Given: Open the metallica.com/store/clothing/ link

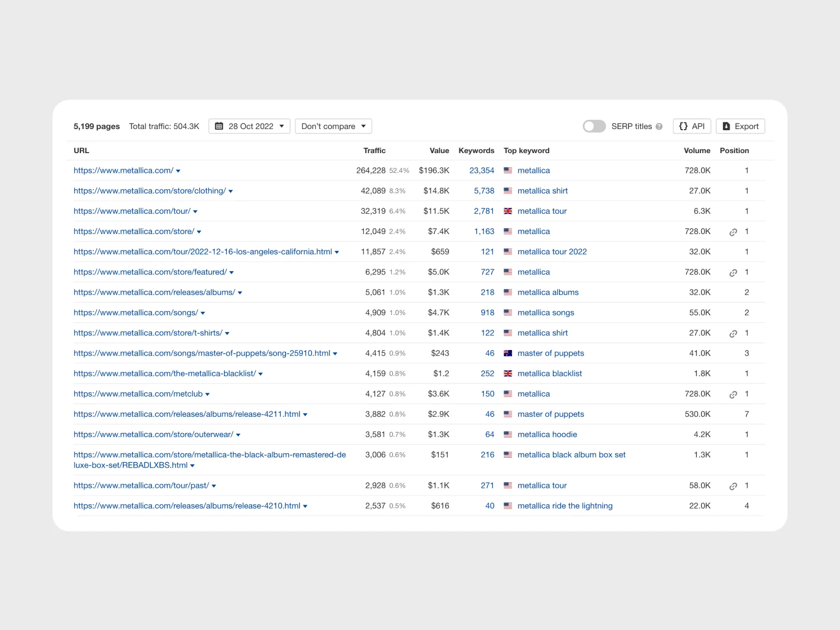Looking at the screenshot, I should point(150,191).
